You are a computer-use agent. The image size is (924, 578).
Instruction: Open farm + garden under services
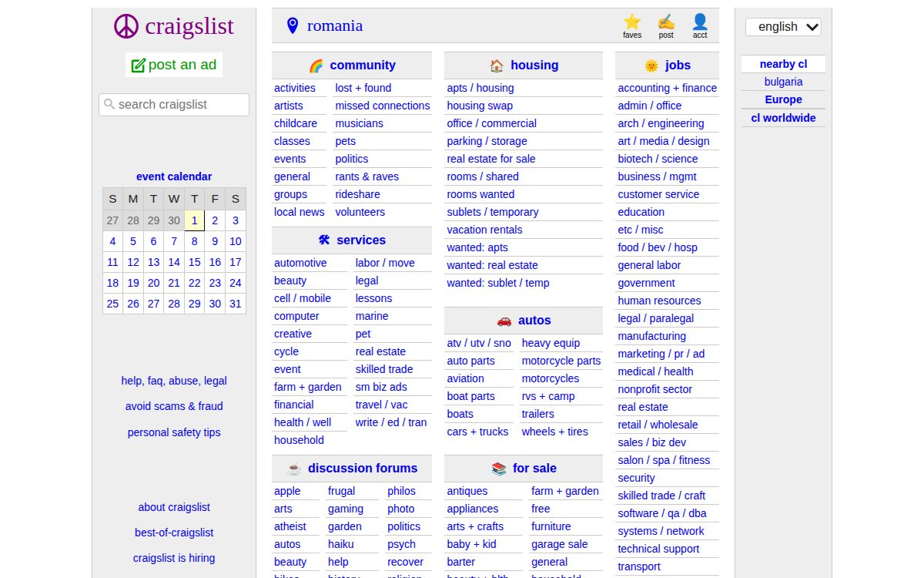coord(308,387)
